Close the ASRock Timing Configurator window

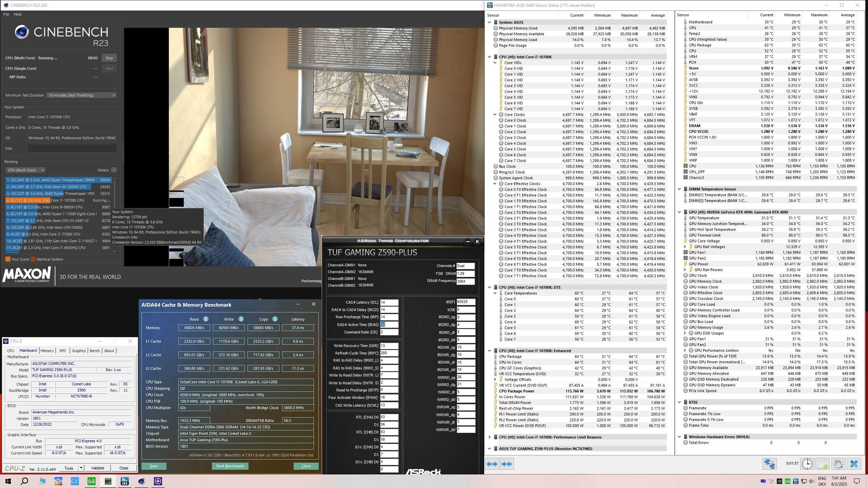[x=477, y=241]
